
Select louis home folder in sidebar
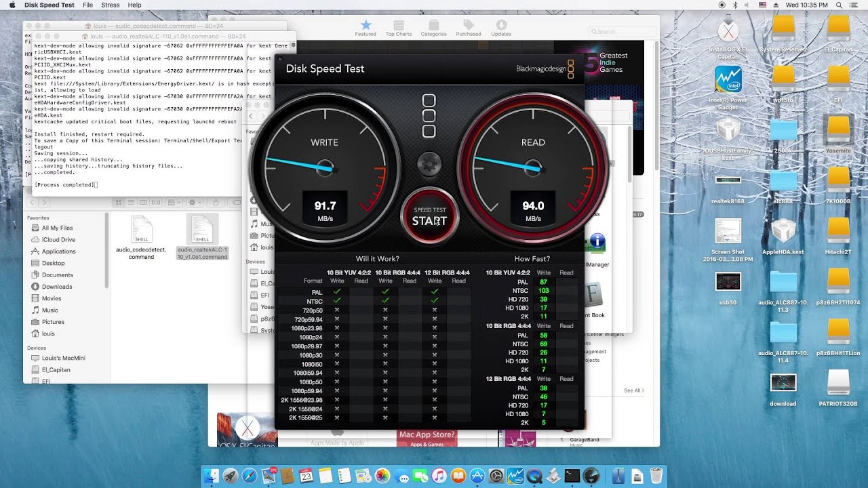pos(48,333)
